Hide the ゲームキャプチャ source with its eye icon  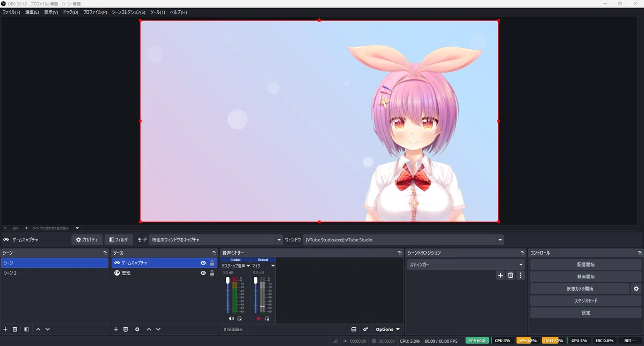click(x=203, y=263)
